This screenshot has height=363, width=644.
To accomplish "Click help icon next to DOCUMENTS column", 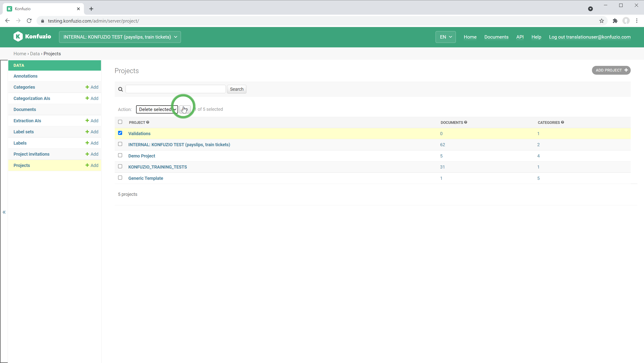I will [x=466, y=122].
